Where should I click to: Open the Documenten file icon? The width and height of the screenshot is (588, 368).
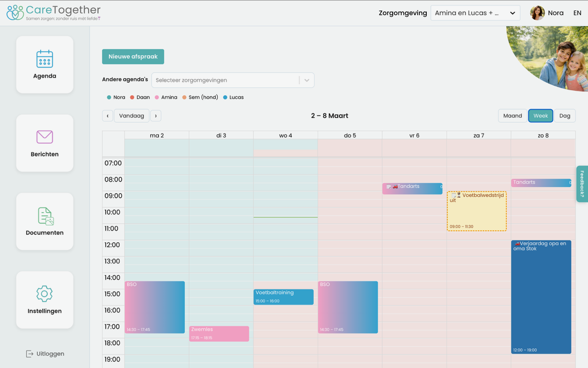point(45,216)
